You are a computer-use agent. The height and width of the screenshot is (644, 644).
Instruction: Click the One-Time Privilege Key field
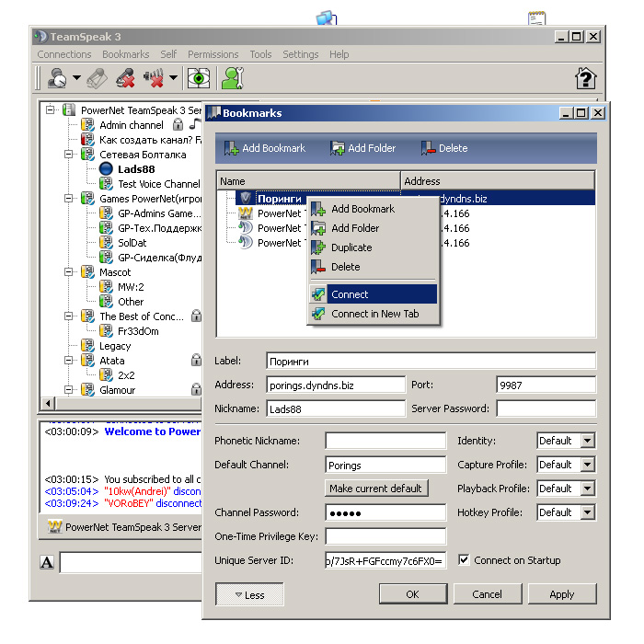tap(385, 536)
